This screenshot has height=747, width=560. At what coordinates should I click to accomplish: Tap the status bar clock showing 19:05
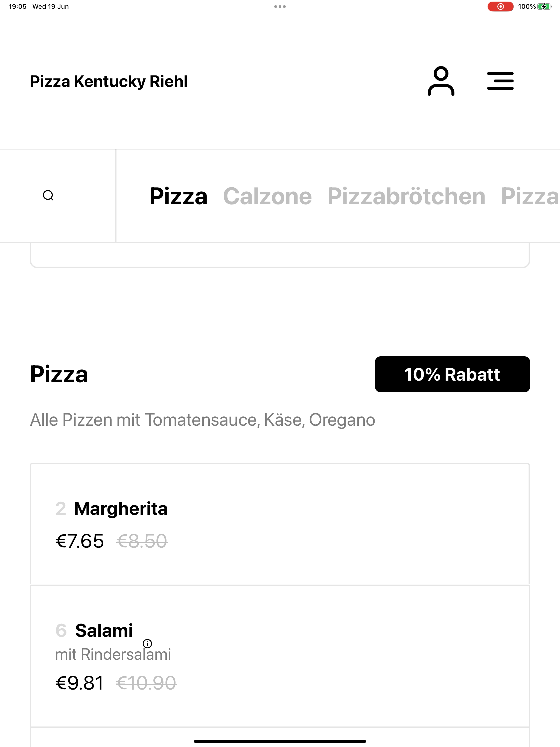click(17, 6)
